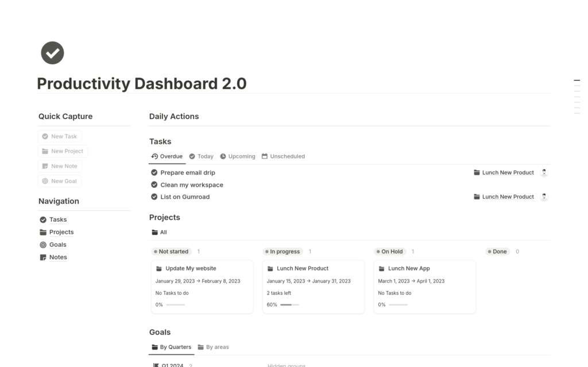The image size is (588, 367).
Task: Click the Productivity Dashboard 2.0 page title
Action: [x=142, y=83]
